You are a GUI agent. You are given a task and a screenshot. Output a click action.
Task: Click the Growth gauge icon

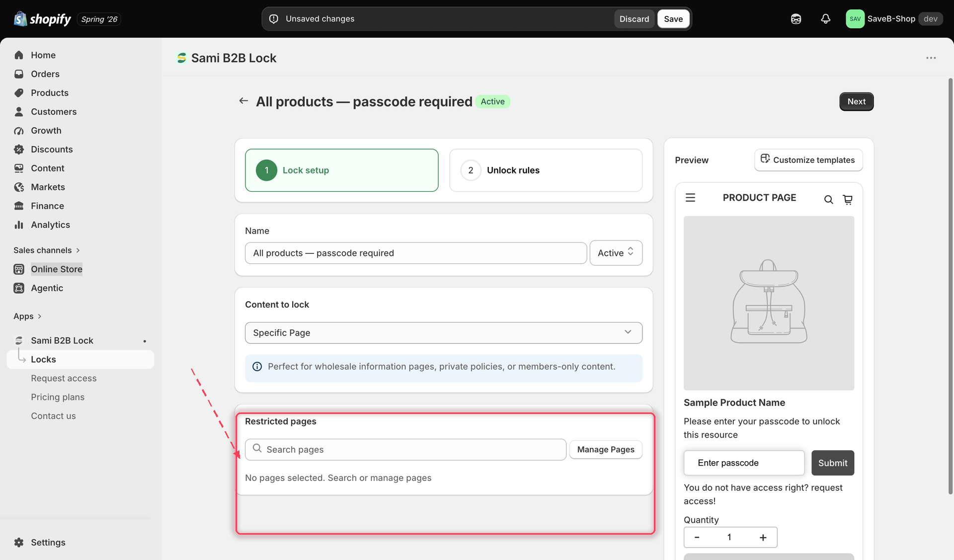pyautogui.click(x=19, y=131)
